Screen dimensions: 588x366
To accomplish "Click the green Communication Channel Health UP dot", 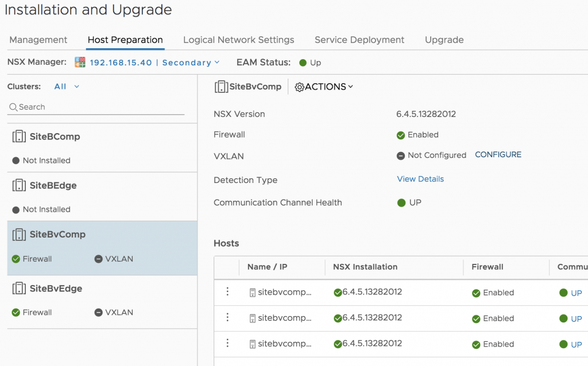I will tap(401, 203).
